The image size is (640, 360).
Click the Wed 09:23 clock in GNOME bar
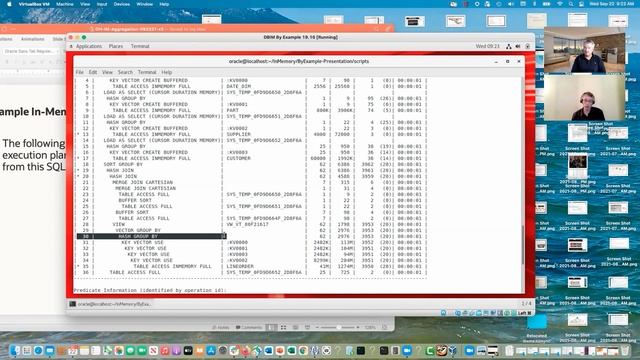coord(487,46)
